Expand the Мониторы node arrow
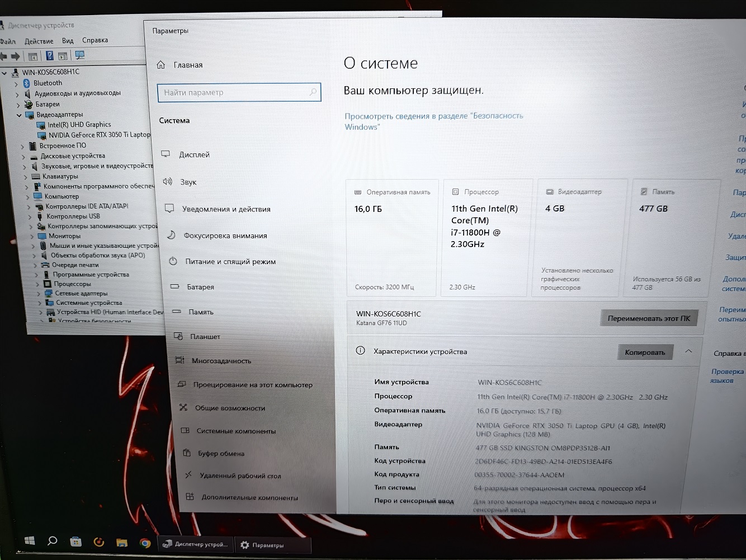 pyautogui.click(x=32, y=237)
